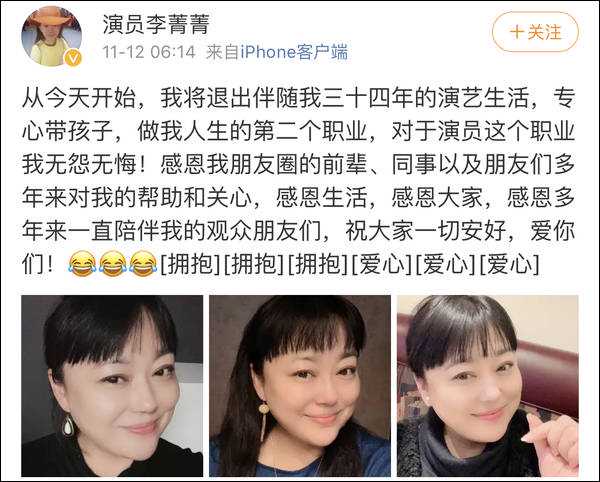Click the first [拥抱] emoticon tag
The image size is (600, 482).
click(190, 264)
